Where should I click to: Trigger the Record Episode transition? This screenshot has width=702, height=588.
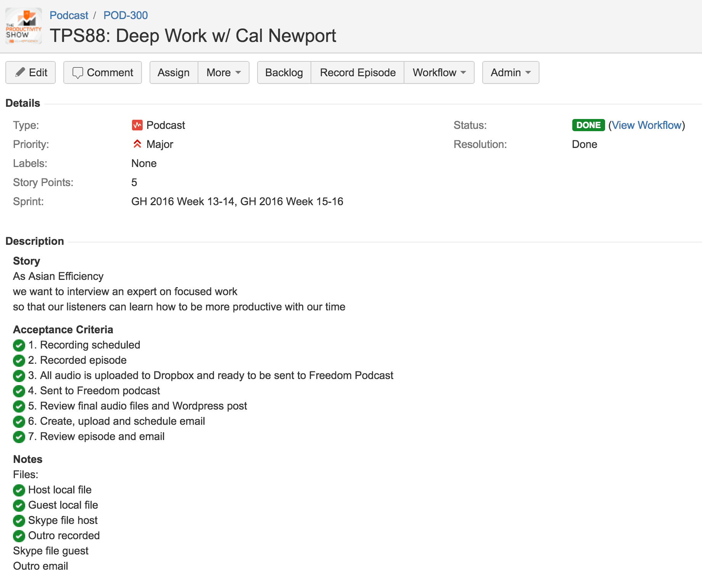tap(357, 72)
